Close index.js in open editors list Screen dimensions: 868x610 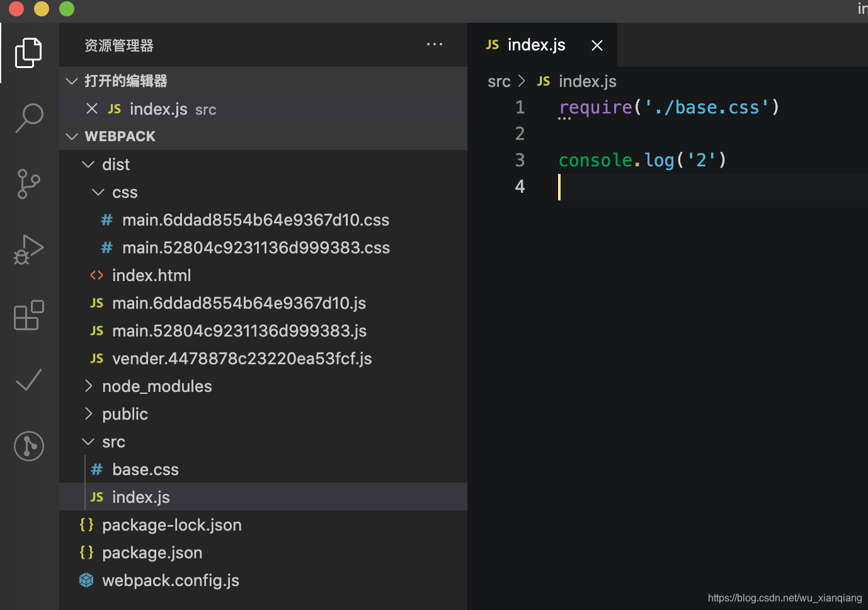coord(92,109)
